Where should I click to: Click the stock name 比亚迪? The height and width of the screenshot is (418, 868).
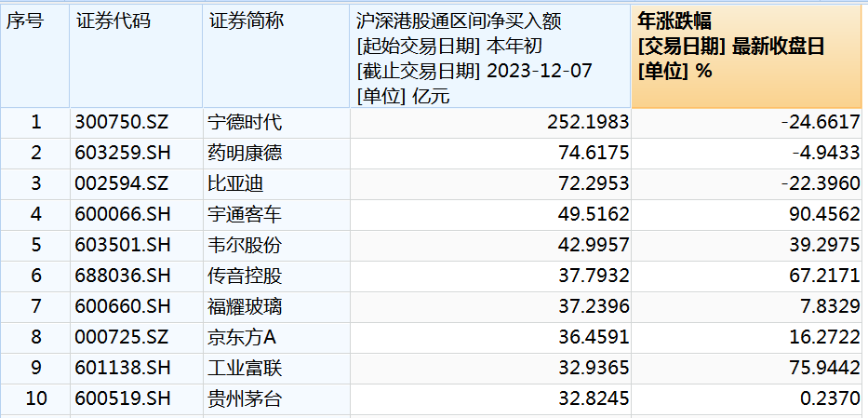point(235,183)
